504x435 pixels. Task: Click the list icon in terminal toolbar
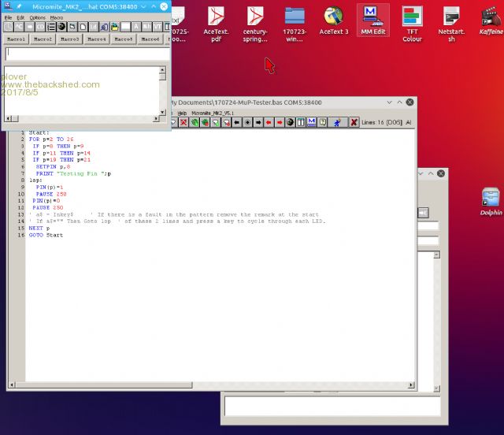[51, 27]
